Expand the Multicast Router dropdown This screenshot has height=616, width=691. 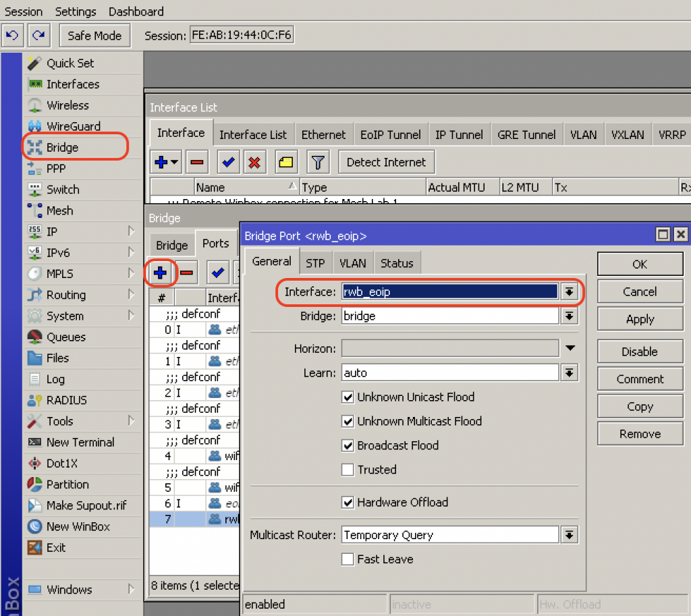click(x=569, y=535)
